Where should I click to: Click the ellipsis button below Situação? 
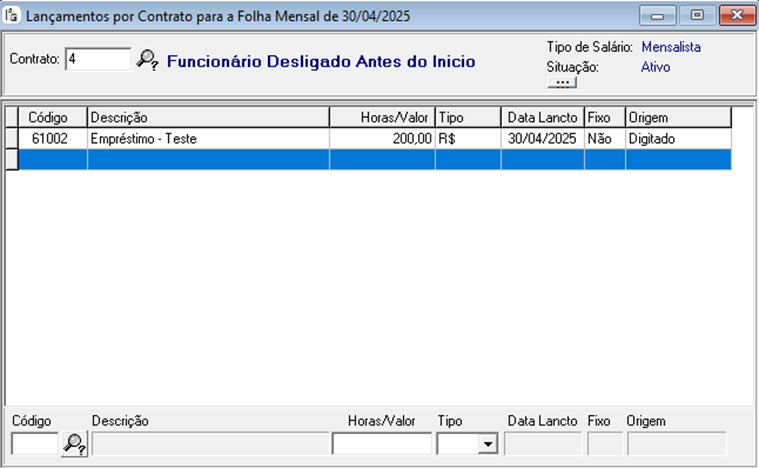coord(562,83)
